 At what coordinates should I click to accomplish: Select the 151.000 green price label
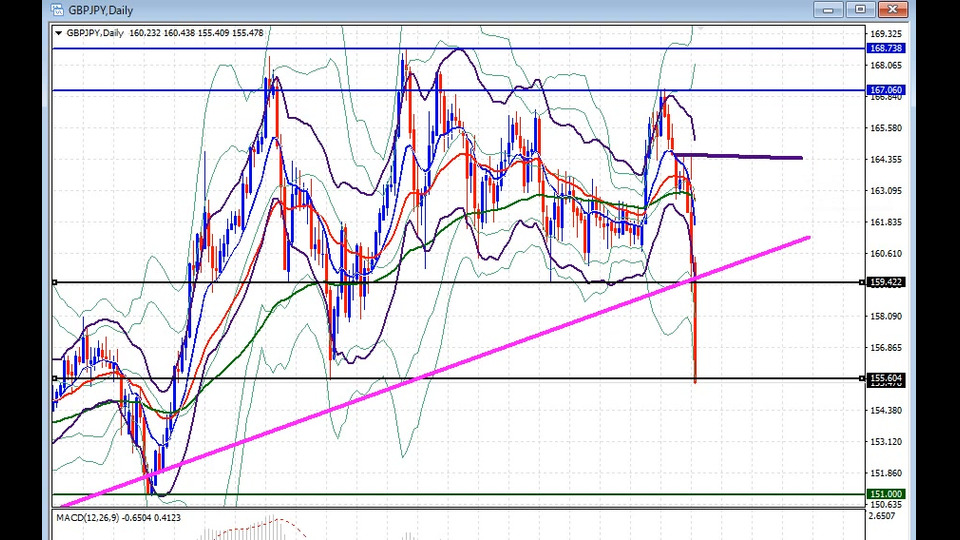pyautogui.click(x=886, y=494)
